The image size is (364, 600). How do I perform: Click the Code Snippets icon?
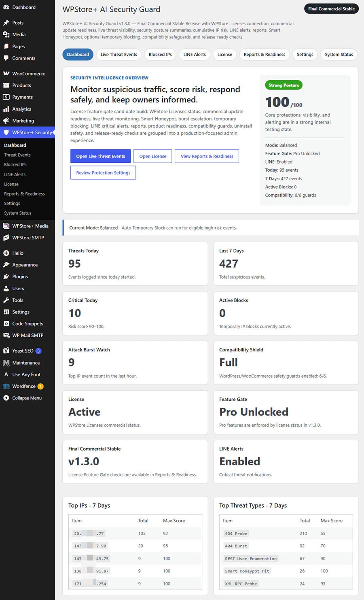[6, 324]
